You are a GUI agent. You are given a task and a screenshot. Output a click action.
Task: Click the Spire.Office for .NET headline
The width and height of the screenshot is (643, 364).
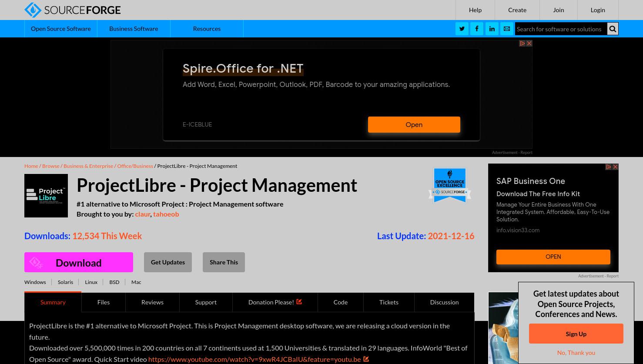(x=243, y=69)
